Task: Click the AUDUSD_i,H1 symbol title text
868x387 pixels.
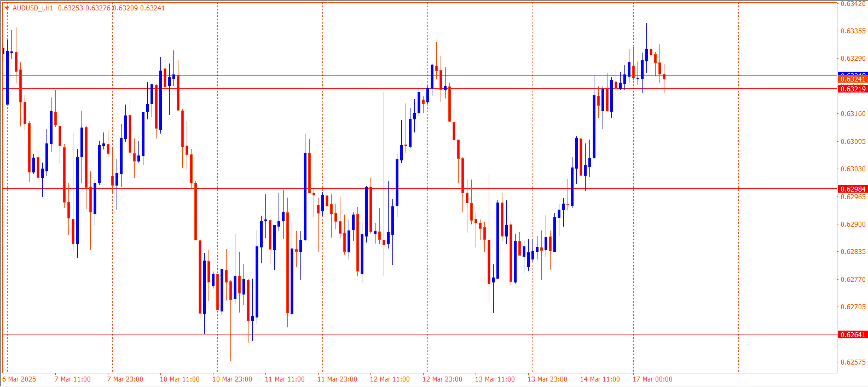Action: 33,8
